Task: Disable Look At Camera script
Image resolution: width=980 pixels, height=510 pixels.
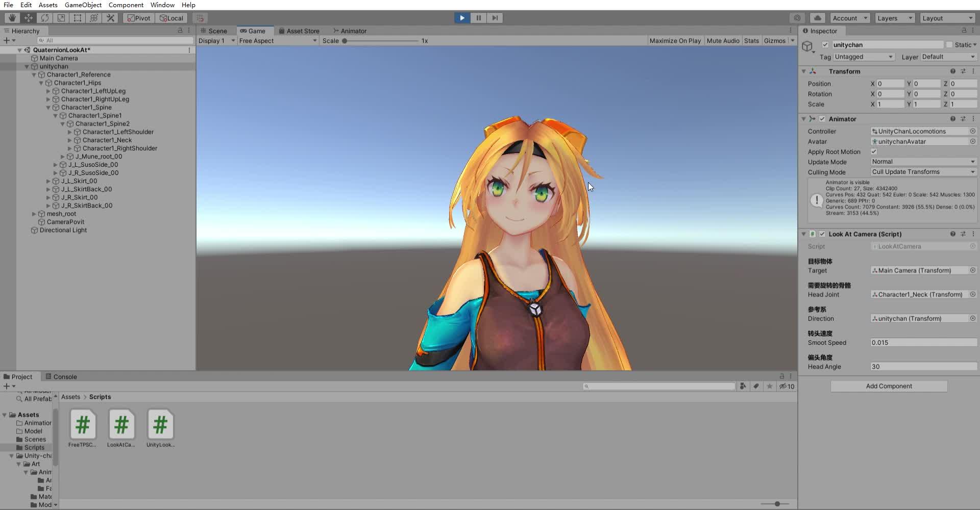Action: tap(822, 234)
